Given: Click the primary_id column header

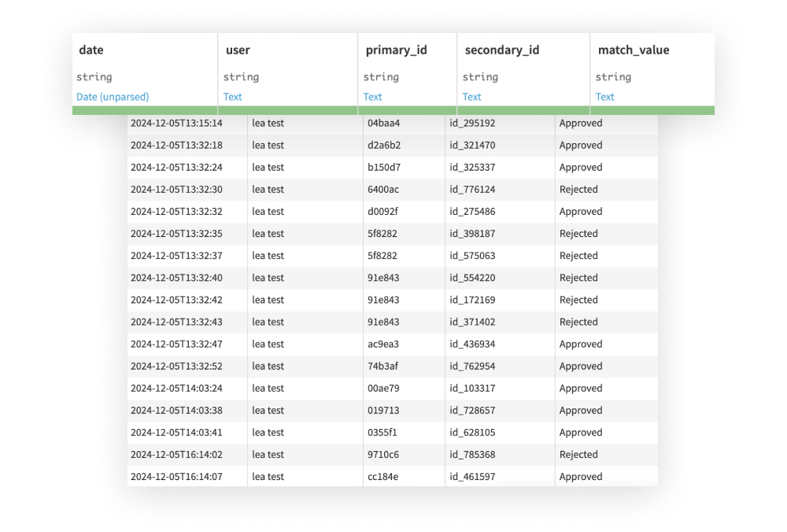Looking at the screenshot, I should point(396,50).
